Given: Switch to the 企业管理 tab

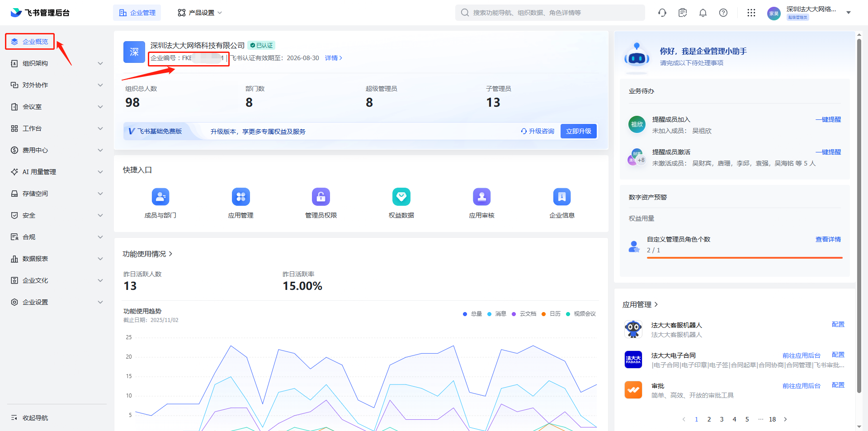Looking at the screenshot, I should 137,13.
